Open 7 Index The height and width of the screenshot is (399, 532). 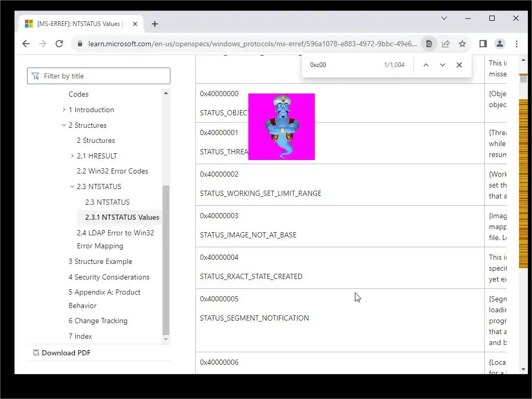point(80,336)
